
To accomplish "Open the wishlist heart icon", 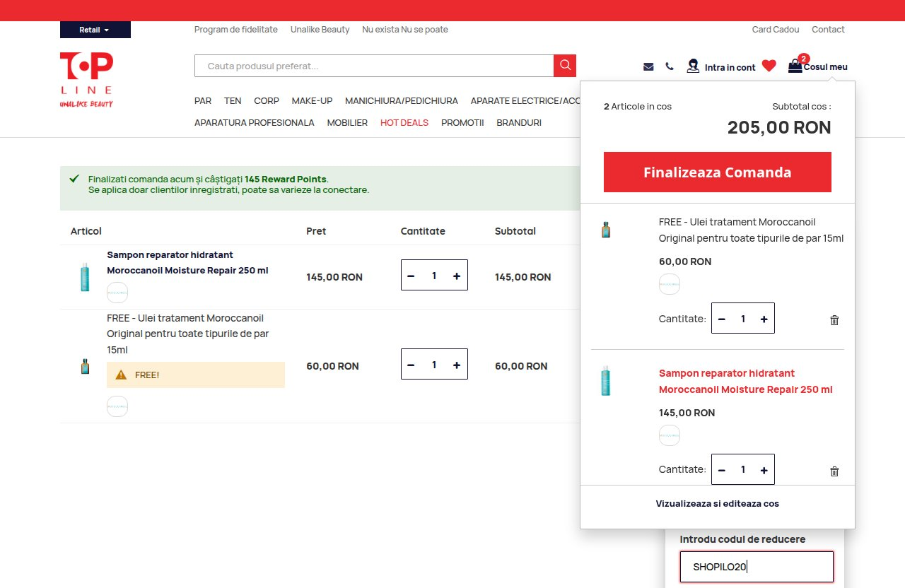I will 769,66.
